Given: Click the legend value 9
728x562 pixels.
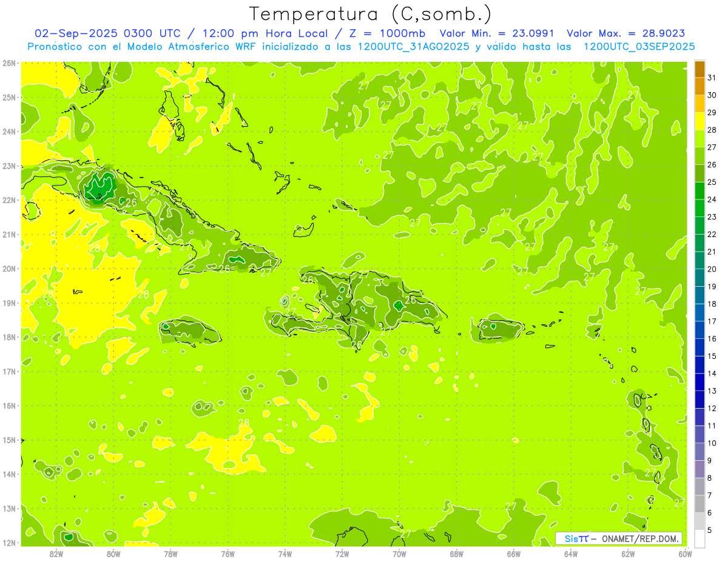Looking at the screenshot, I should coord(709,461).
